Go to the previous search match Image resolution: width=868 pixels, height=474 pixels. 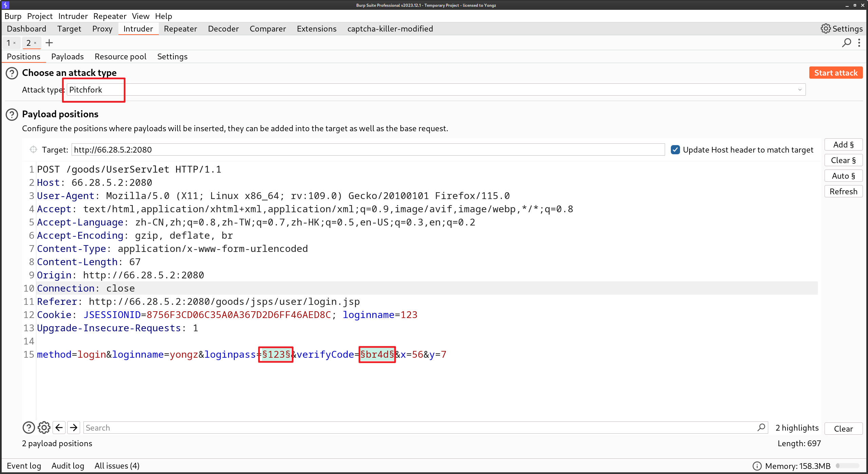click(x=59, y=428)
